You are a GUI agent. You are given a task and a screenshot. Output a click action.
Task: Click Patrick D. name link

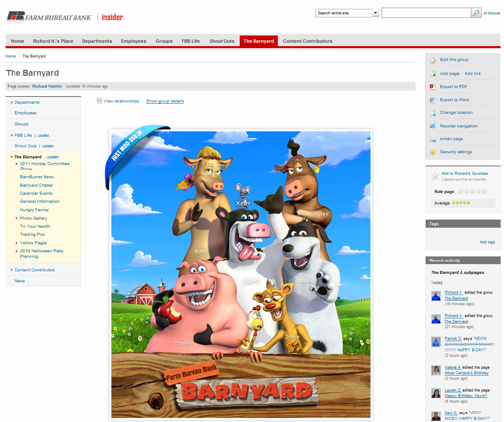point(453,339)
